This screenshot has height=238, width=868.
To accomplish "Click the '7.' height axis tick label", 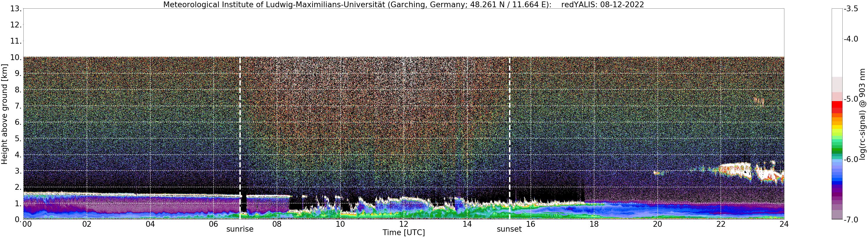I will [18, 106].
